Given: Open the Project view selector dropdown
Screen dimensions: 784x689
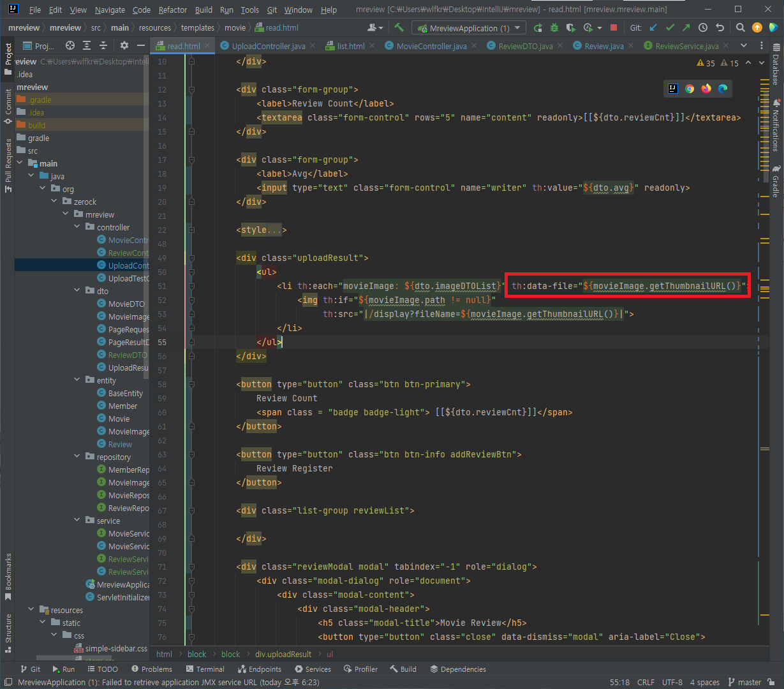Looking at the screenshot, I should (x=40, y=46).
